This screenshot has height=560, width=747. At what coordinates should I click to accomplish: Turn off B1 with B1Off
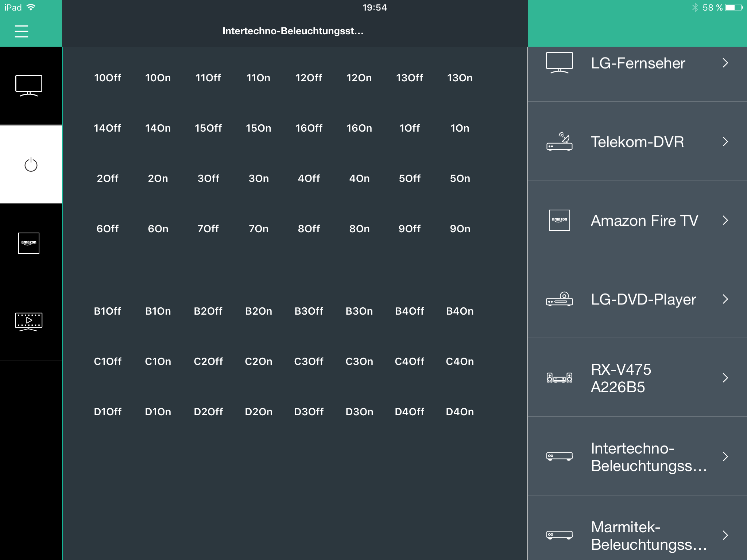(107, 311)
